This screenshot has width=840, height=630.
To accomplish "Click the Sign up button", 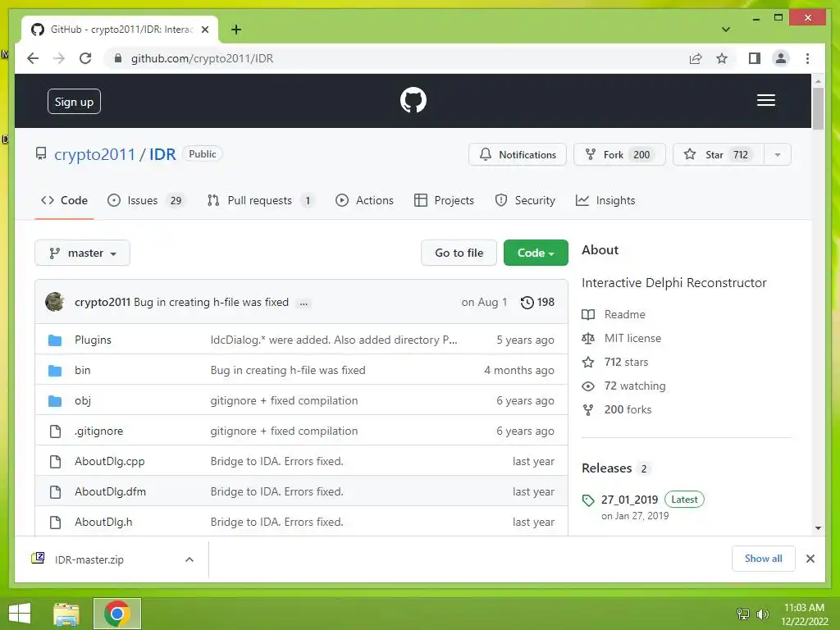I will pos(74,102).
